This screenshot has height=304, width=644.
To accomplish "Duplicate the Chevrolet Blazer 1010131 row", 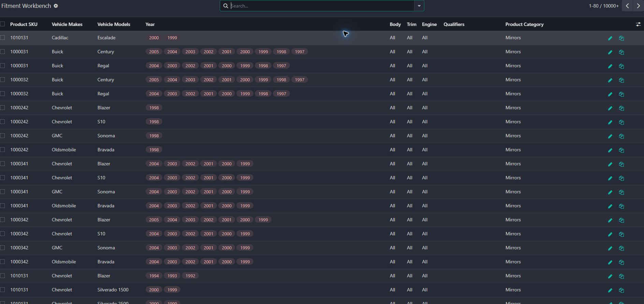I will click(621, 276).
